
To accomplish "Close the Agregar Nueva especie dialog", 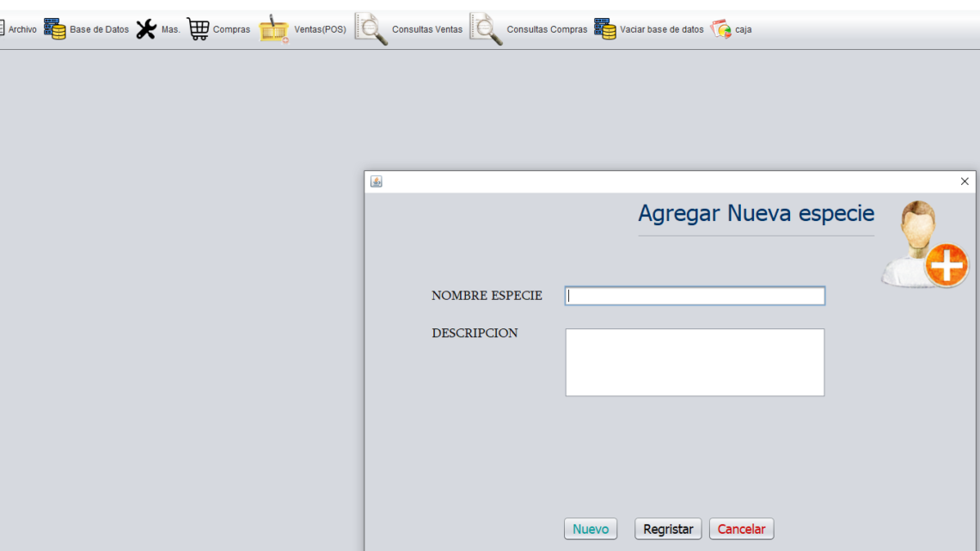I will pyautogui.click(x=964, y=181).
